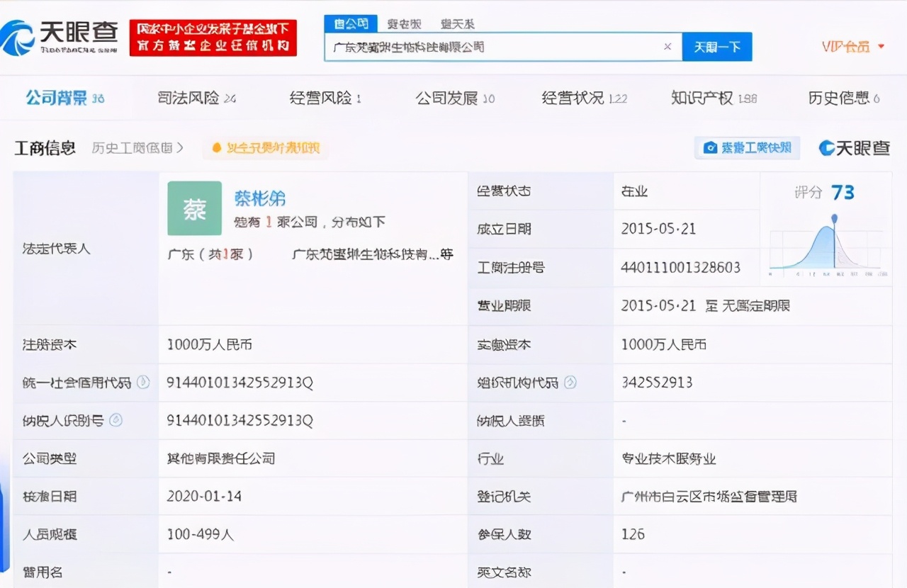Select 参保人数 value 126
Screen dimensions: 907x588
(x=633, y=534)
